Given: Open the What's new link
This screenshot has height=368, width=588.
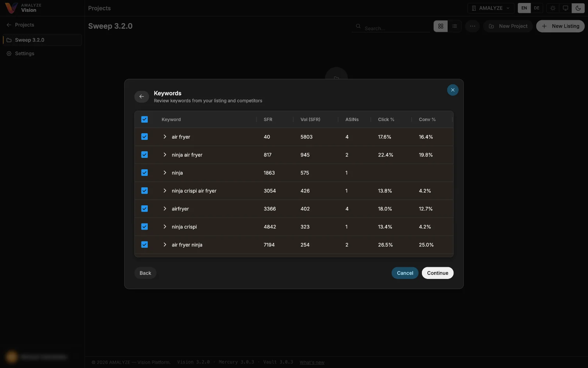Looking at the screenshot, I should [312, 362].
